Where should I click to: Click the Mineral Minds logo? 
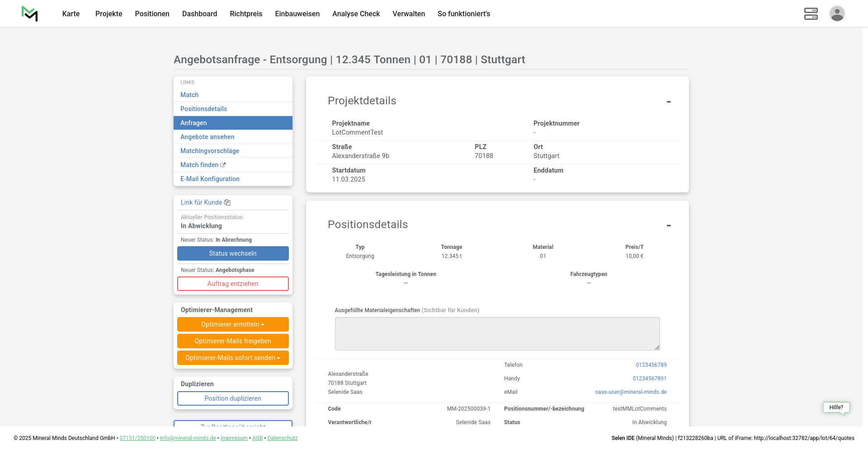tap(30, 14)
